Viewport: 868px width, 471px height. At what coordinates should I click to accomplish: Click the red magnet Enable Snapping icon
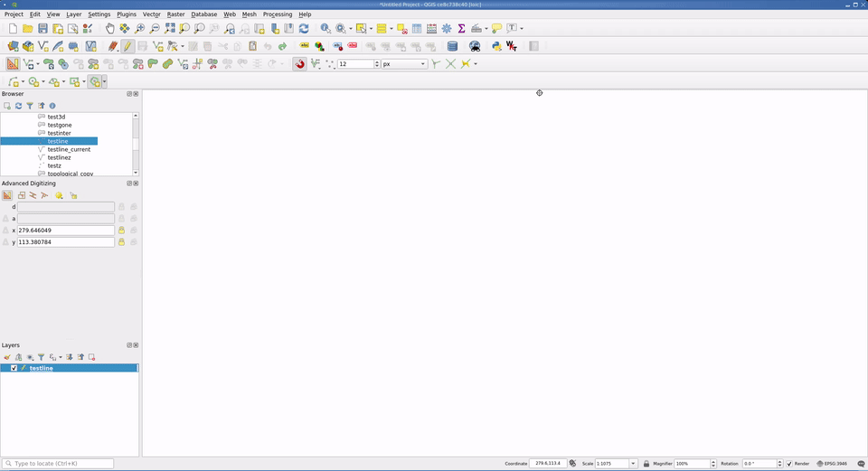click(x=300, y=64)
